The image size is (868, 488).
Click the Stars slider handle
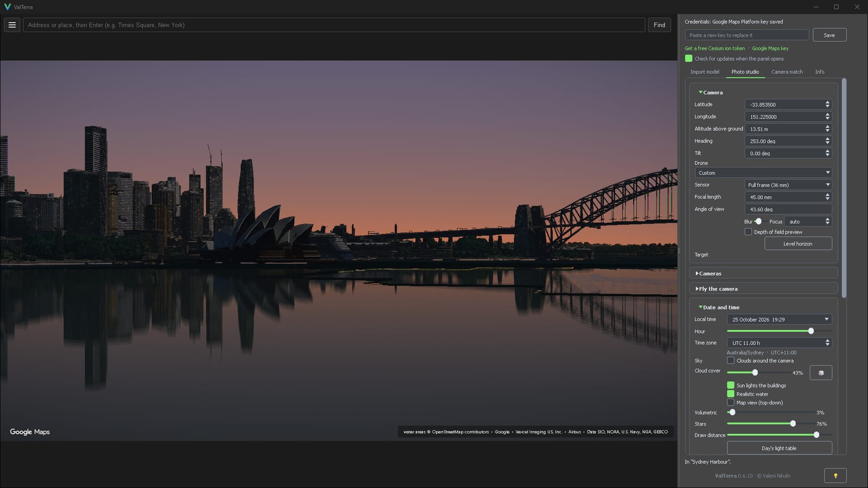tap(793, 423)
